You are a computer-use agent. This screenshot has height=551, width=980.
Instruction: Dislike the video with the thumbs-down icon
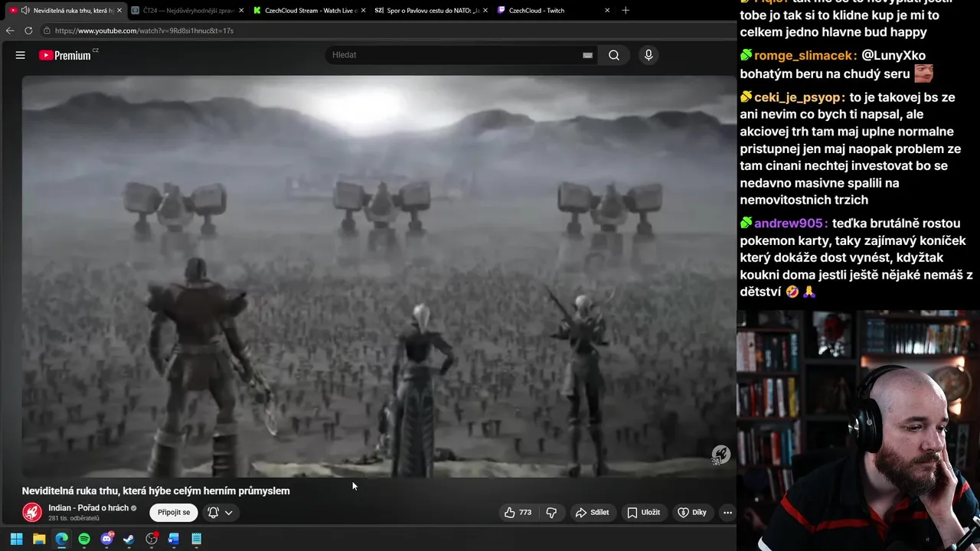pos(551,513)
